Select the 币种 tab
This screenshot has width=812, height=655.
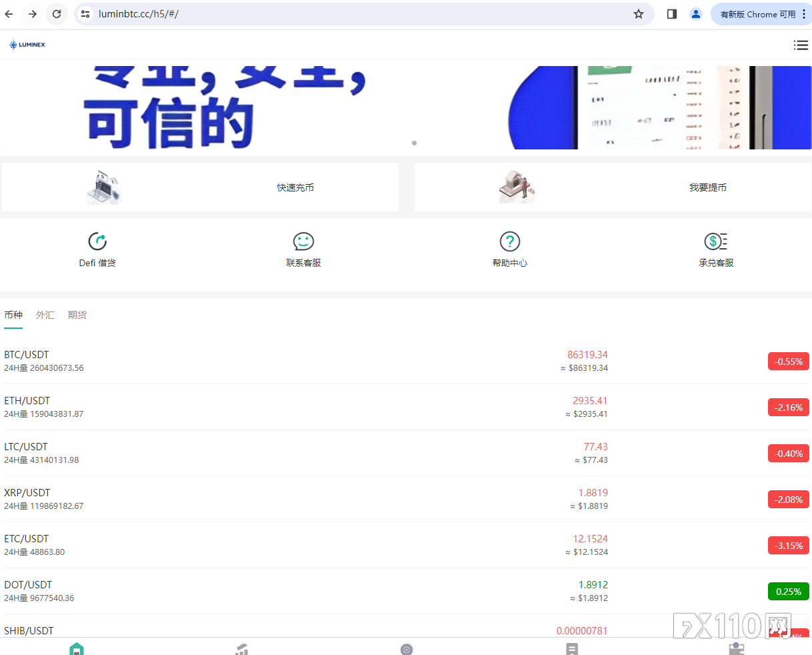click(13, 314)
